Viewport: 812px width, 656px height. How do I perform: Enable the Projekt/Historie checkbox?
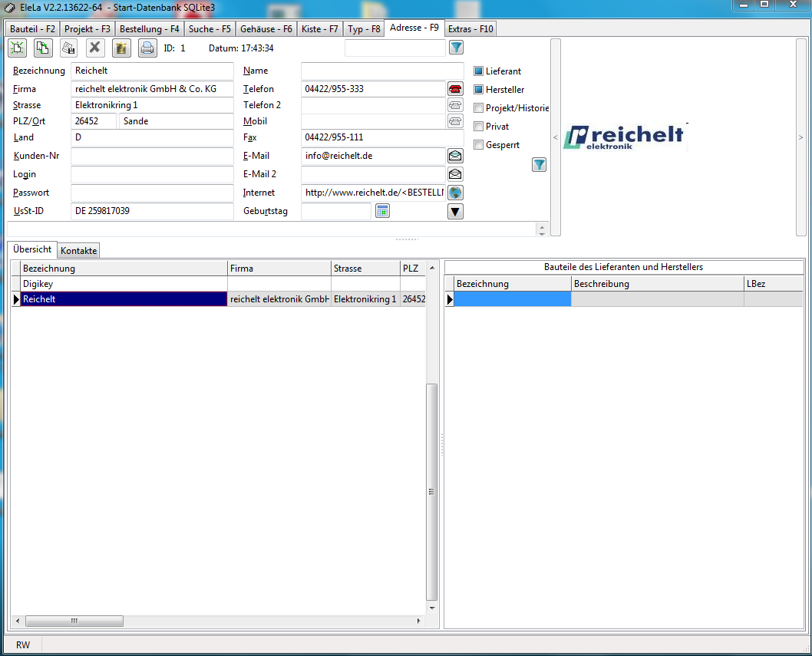point(478,107)
